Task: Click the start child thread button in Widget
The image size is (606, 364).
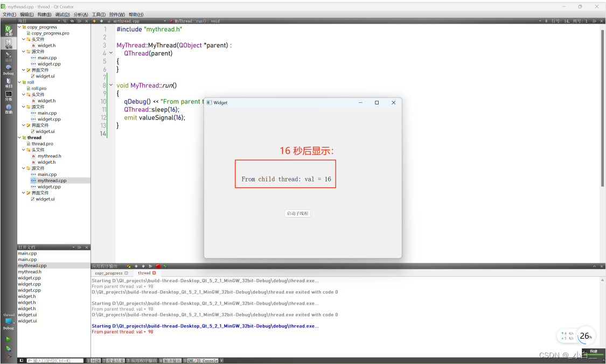Action: click(x=297, y=213)
